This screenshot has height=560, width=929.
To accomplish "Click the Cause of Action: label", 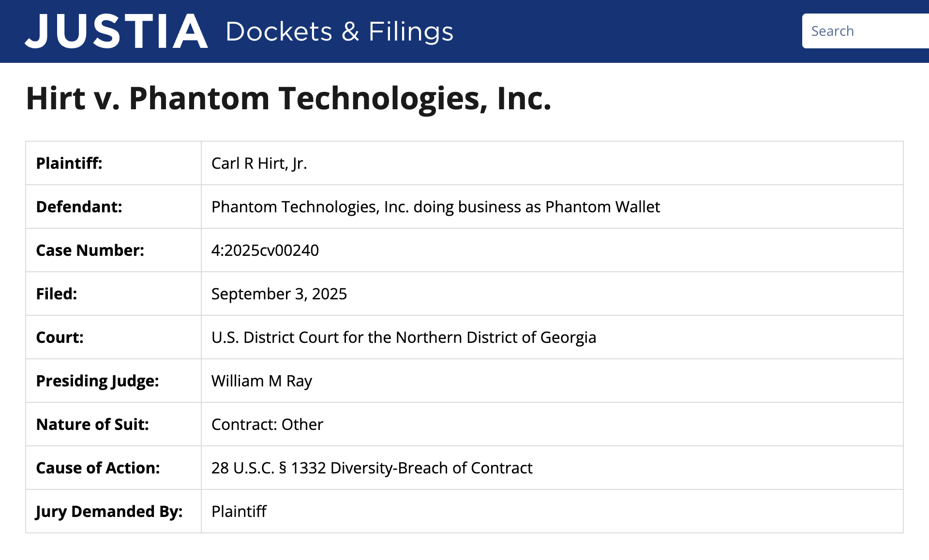I will click(x=98, y=468).
